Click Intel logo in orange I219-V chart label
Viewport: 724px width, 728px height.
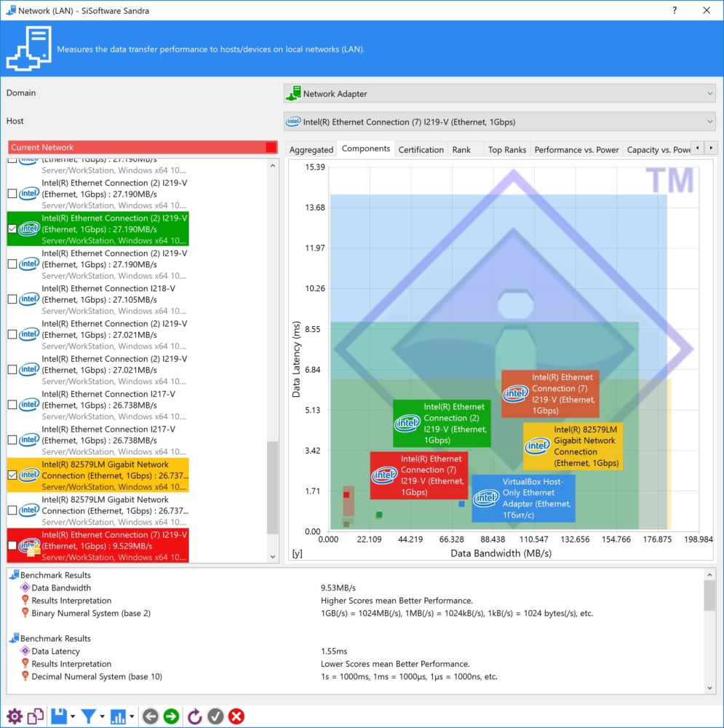516,394
